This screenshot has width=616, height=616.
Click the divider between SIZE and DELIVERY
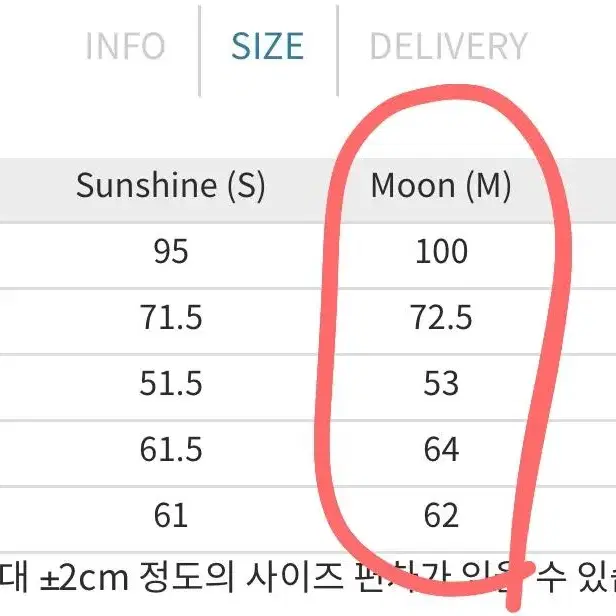337,51
